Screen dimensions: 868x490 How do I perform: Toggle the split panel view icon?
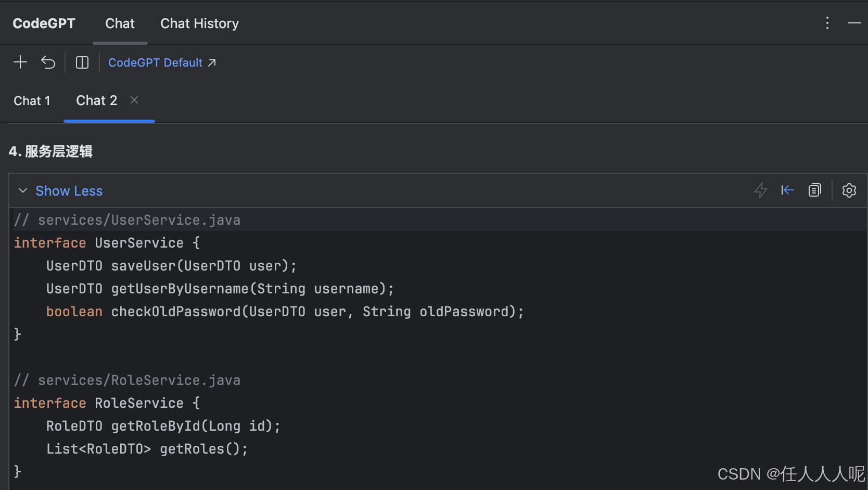click(x=82, y=62)
